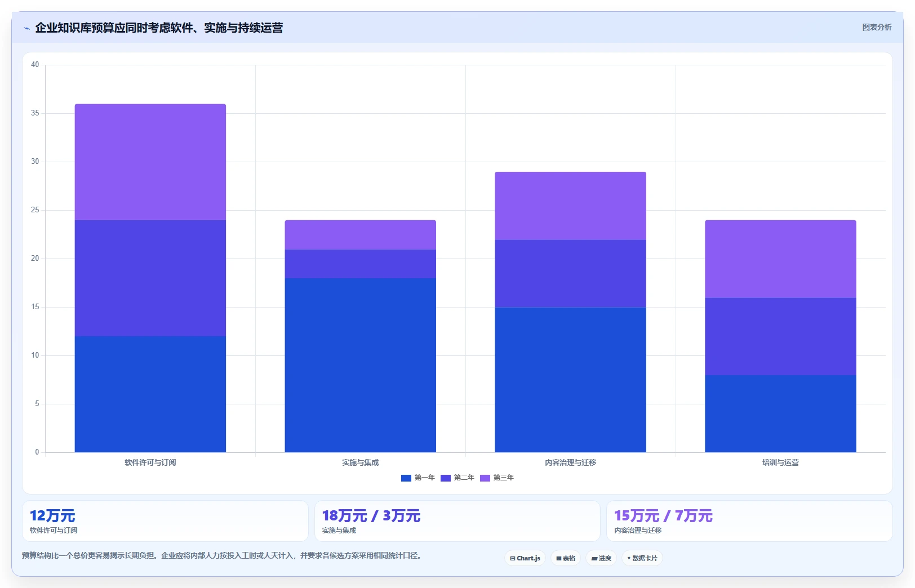The height and width of the screenshot is (588, 915).
Task: Click the 数据卡片 tag button
Action: pos(642,558)
